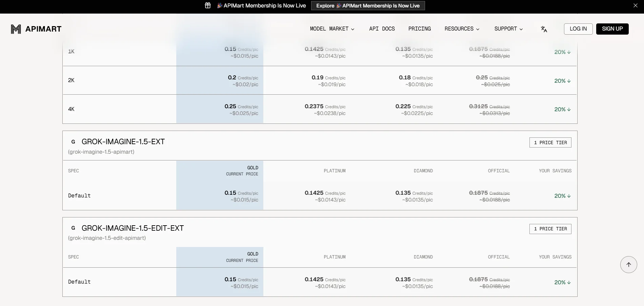The image size is (644, 306).
Task: Select the GROK-IMAGINE-1.5-EXT model title
Action: [x=123, y=142]
